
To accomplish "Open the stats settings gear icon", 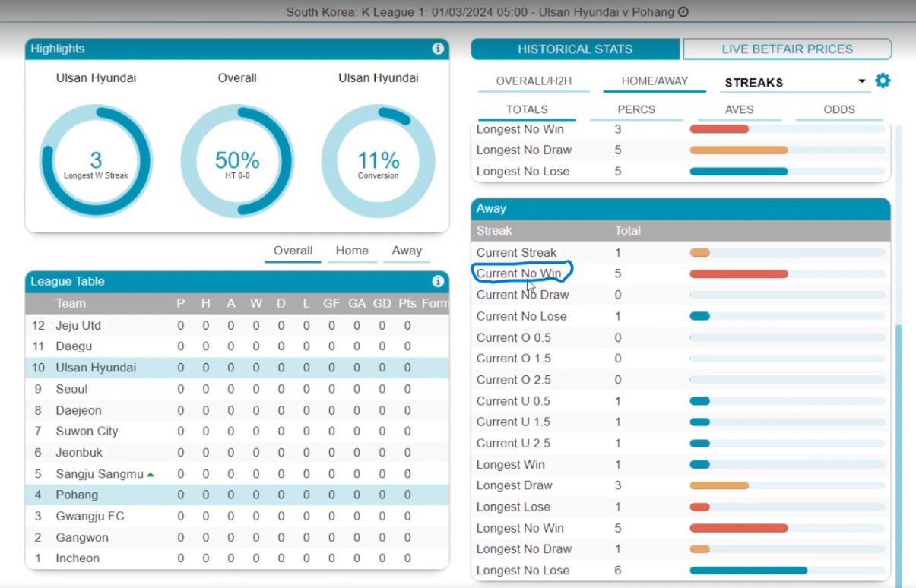I will pos(883,81).
